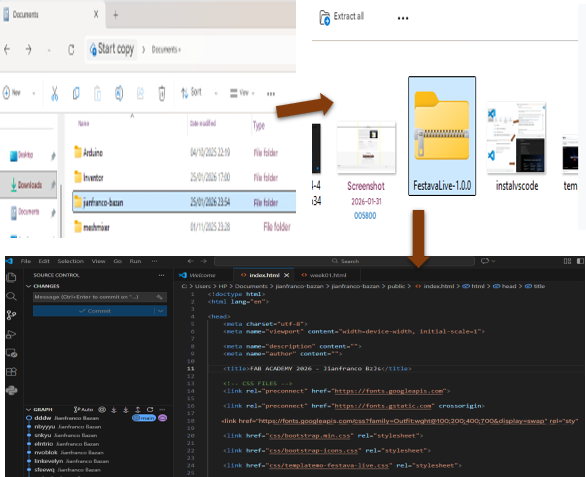Open the ellipsis menu beside Extract all
Image resolution: width=586 pixels, height=477 pixels.
[x=403, y=18]
